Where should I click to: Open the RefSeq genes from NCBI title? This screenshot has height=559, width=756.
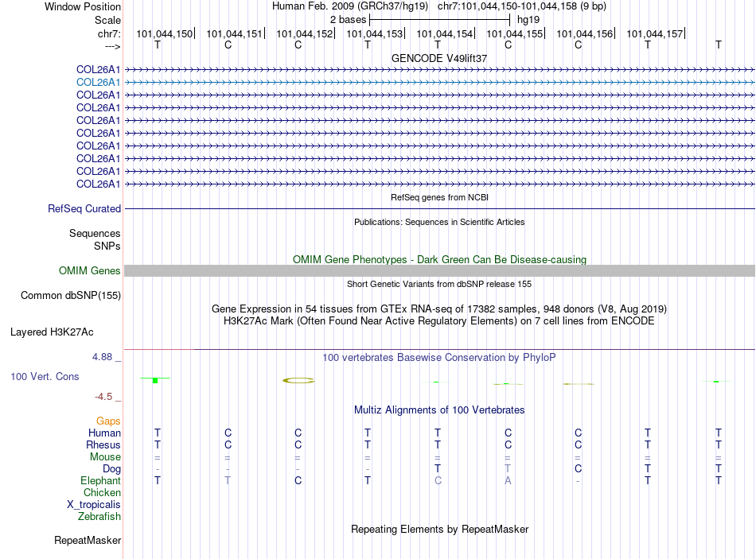pos(439,197)
